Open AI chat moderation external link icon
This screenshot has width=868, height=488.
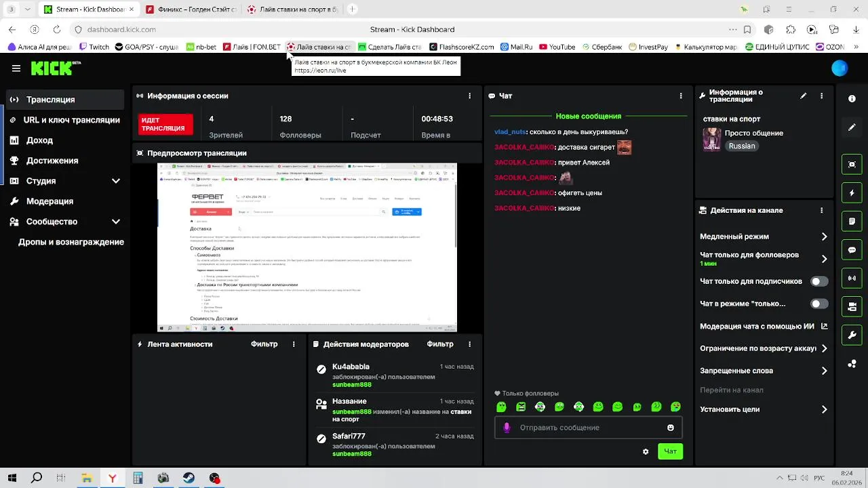coord(825,326)
